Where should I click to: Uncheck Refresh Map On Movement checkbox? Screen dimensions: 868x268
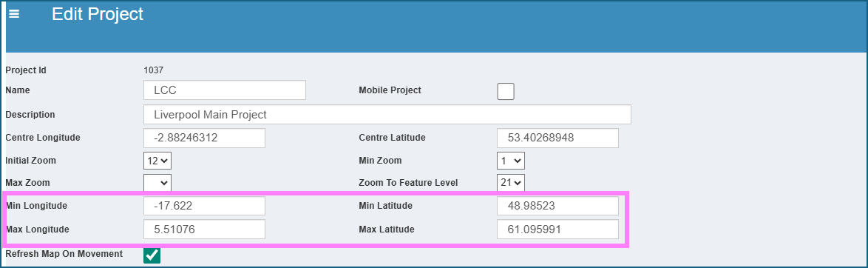coord(152,255)
